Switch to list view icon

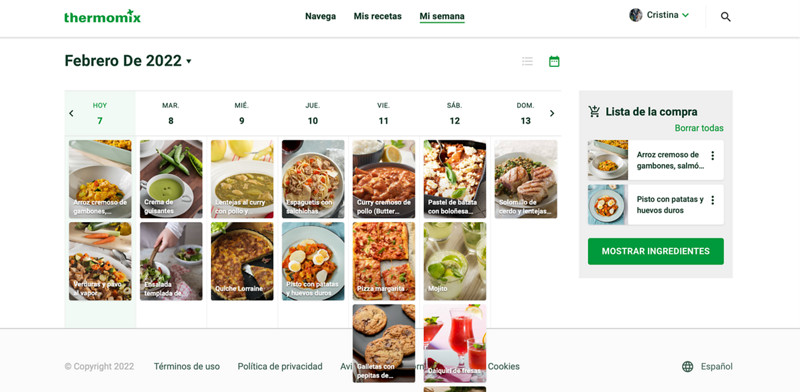(x=528, y=61)
